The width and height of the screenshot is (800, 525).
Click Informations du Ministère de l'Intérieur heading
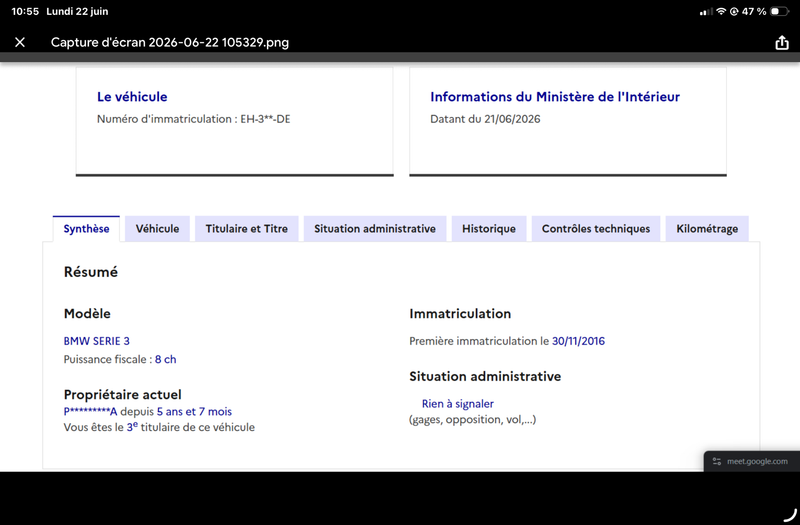click(555, 97)
